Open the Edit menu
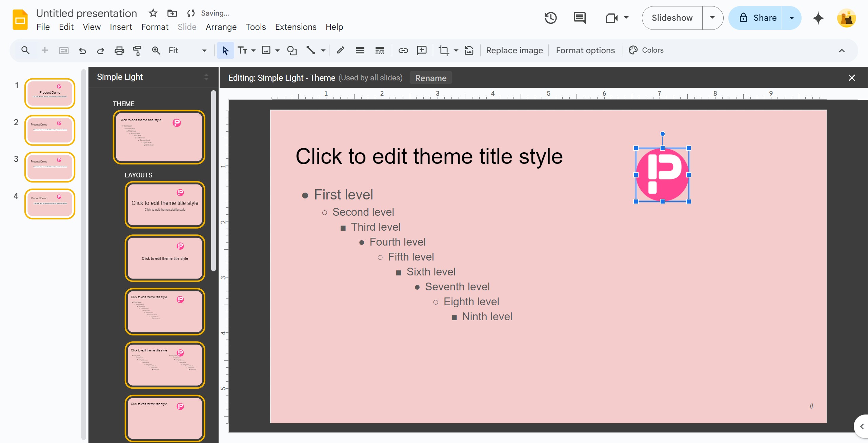 coord(66,27)
